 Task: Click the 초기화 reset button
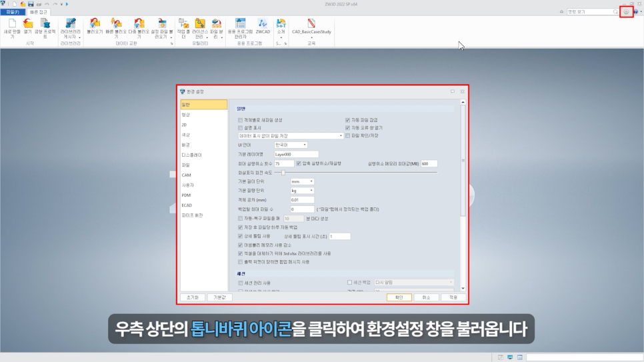193,297
